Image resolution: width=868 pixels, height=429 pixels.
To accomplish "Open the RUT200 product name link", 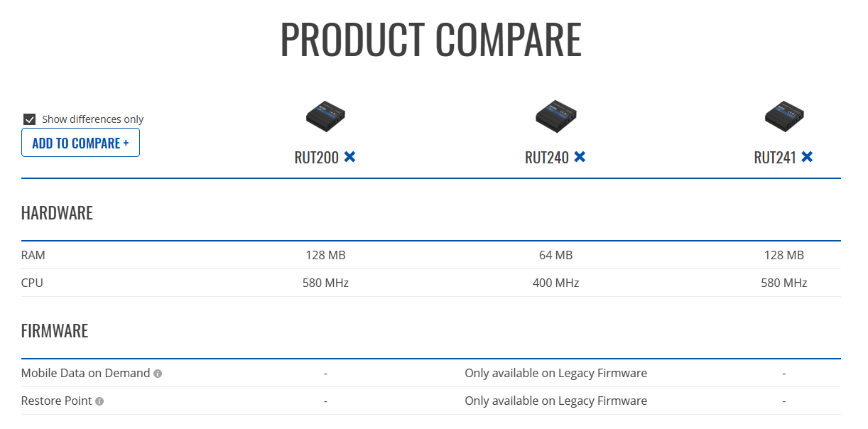I will [316, 158].
